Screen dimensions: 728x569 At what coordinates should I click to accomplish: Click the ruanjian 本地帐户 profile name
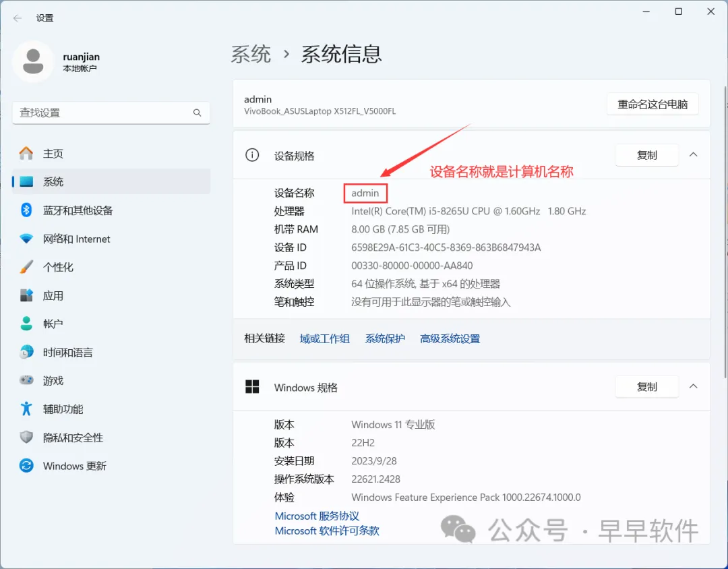tap(82, 62)
